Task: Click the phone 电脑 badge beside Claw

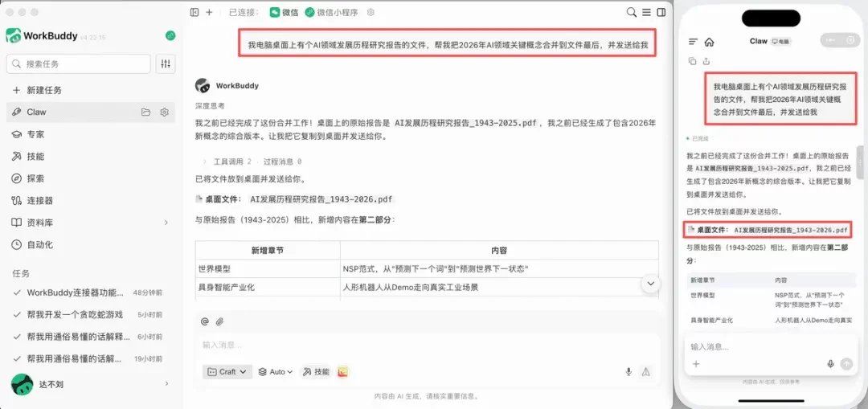Action: click(x=782, y=42)
